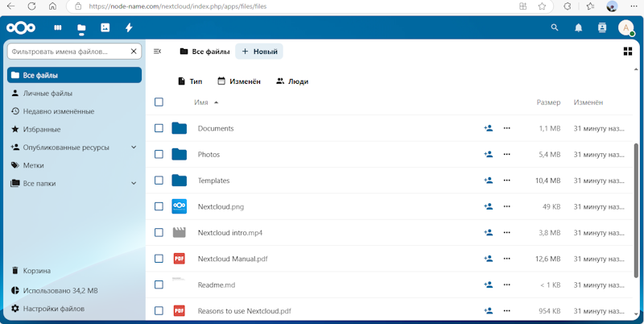Select Все файлы in sidebar
644x324 pixels.
(x=74, y=75)
